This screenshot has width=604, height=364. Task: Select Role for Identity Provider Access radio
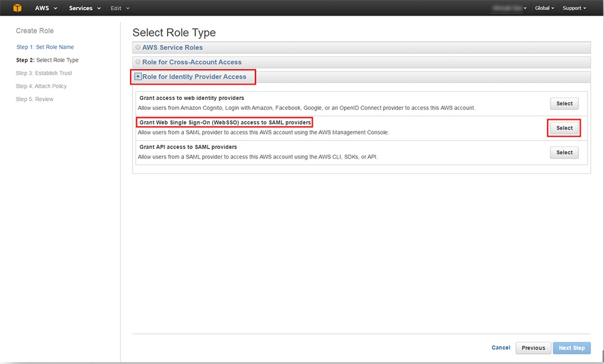(x=138, y=77)
